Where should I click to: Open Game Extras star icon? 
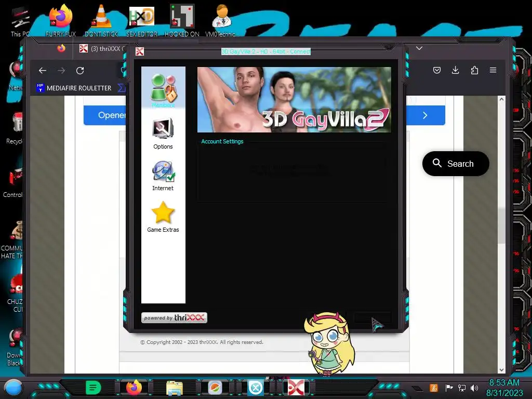[163, 213]
